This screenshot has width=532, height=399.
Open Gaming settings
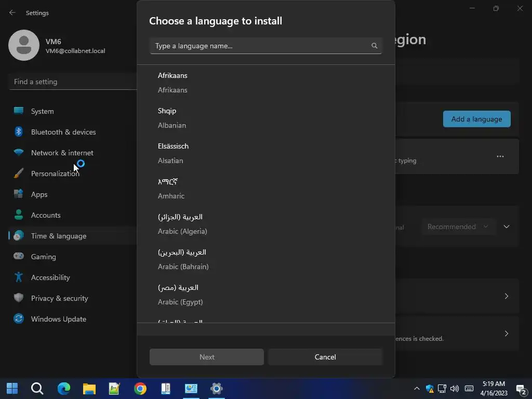[x=73, y=257]
